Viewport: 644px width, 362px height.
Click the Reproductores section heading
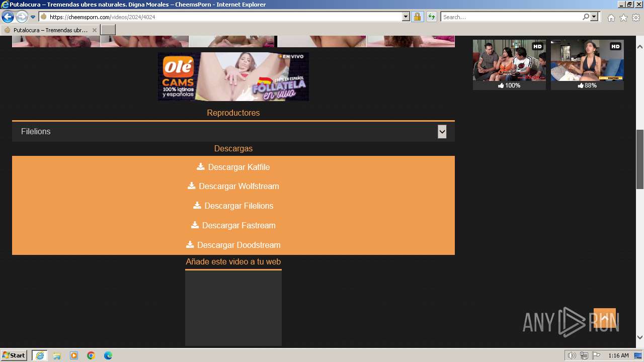(233, 113)
